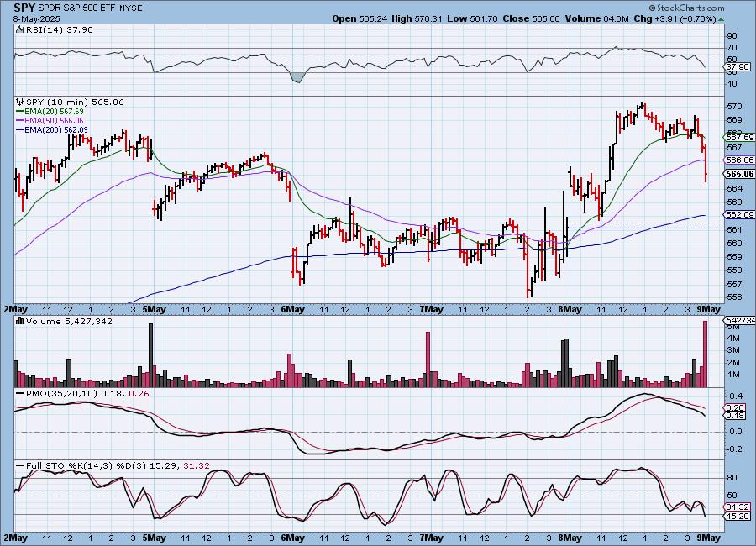Image resolution: width=756 pixels, height=546 pixels.
Task: Click the NYSE exchange label
Action: click(131, 8)
